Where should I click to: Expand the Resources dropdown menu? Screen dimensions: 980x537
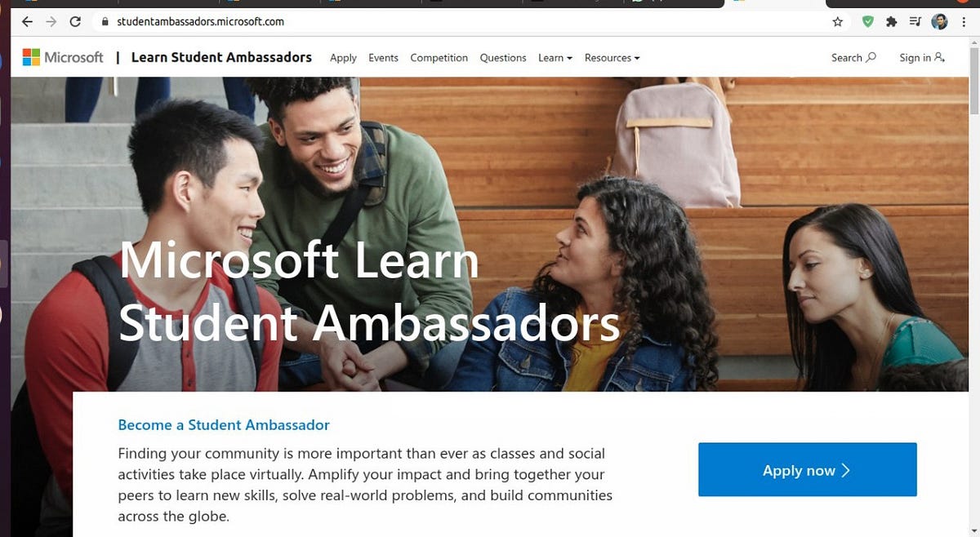pos(612,58)
